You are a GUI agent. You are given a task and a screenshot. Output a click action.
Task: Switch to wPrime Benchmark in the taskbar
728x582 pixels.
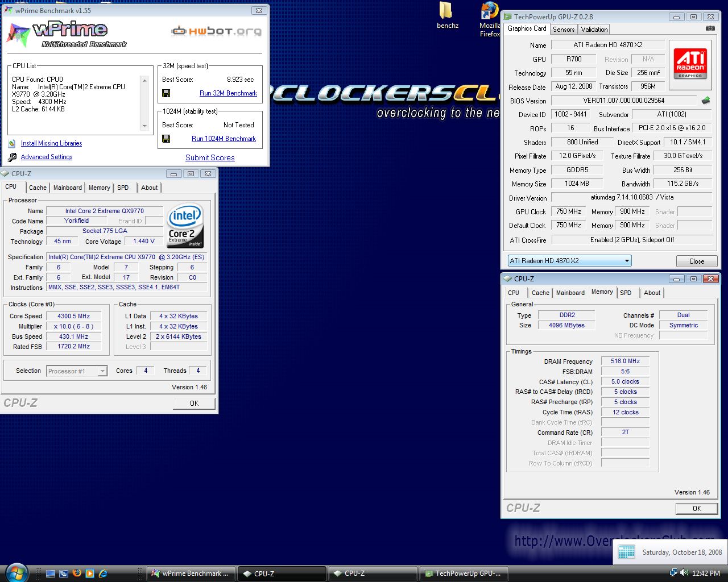pos(191,573)
